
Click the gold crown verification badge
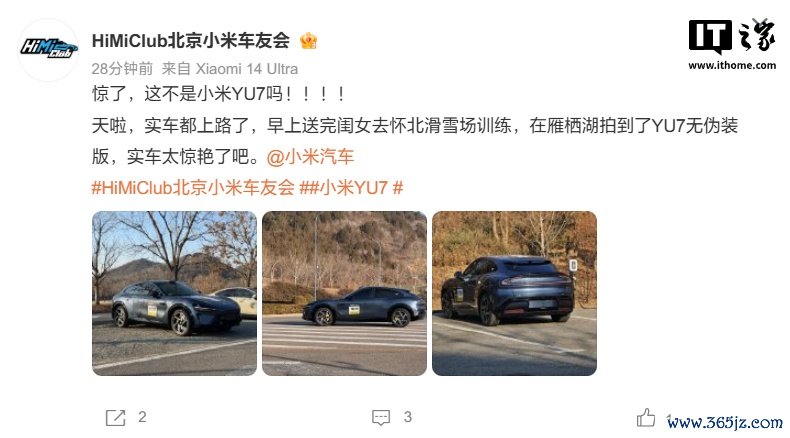(308, 40)
